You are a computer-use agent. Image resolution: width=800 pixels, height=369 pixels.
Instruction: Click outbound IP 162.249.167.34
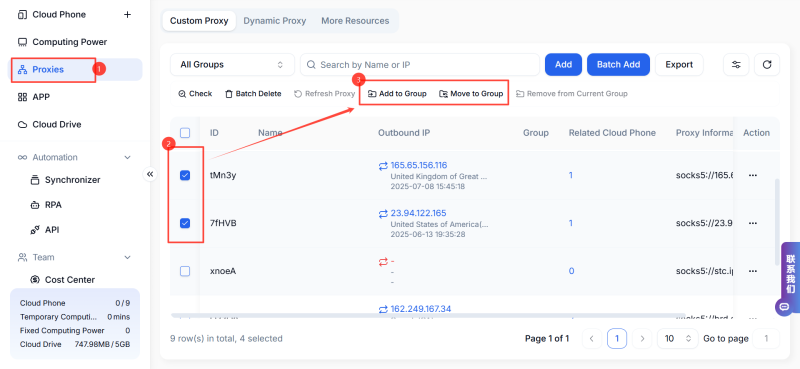tap(421, 309)
